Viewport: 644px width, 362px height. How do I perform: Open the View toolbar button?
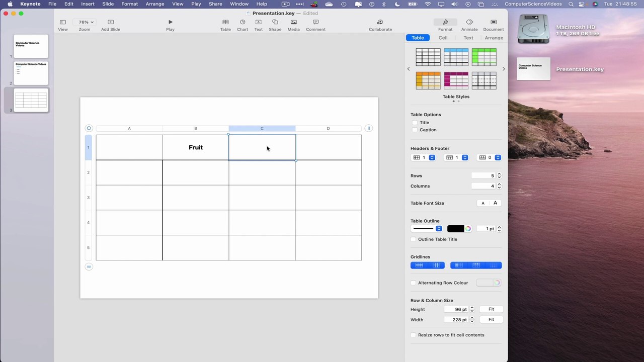pos(63,25)
